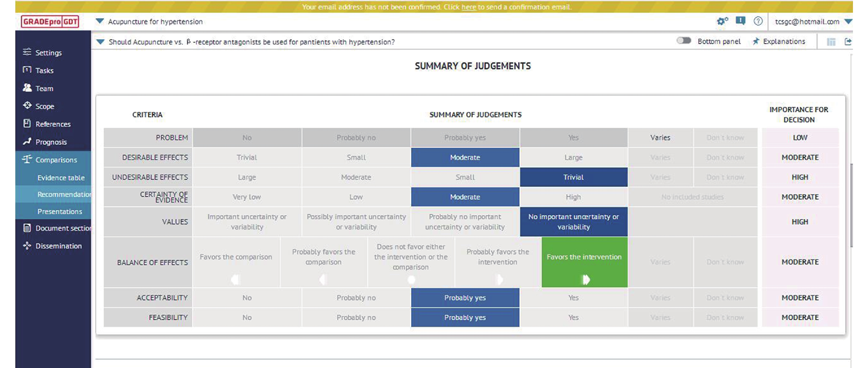The width and height of the screenshot is (868, 368).
Task: Open the feedback speech-bubble icon
Action: pos(740,21)
